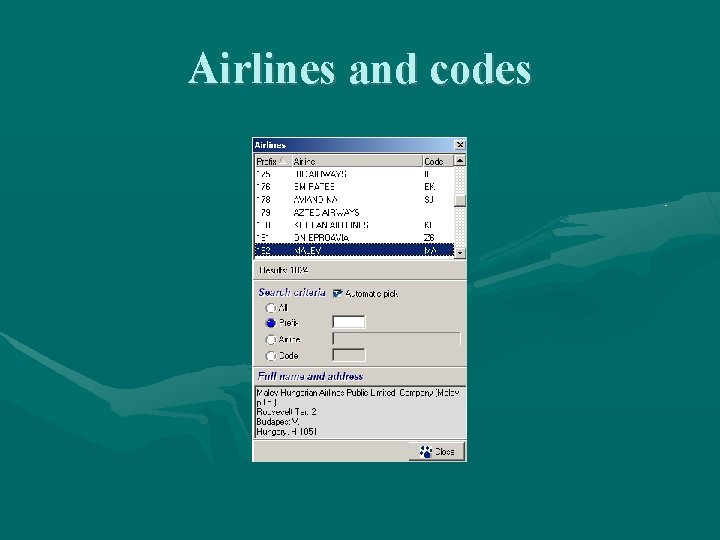Image resolution: width=720 pixels, height=540 pixels.
Task: Sort by the Code column header
Action: click(438, 161)
